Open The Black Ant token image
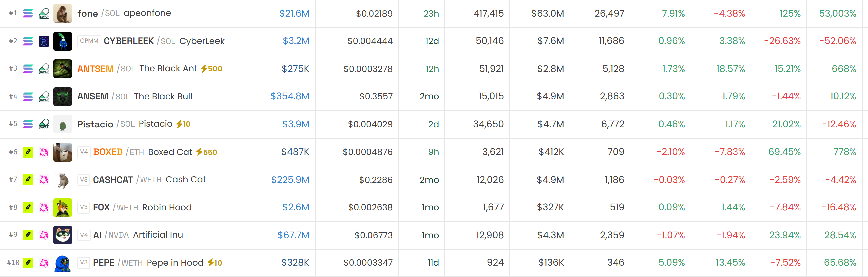This screenshot has height=277, width=868. pyautogui.click(x=63, y=69)
